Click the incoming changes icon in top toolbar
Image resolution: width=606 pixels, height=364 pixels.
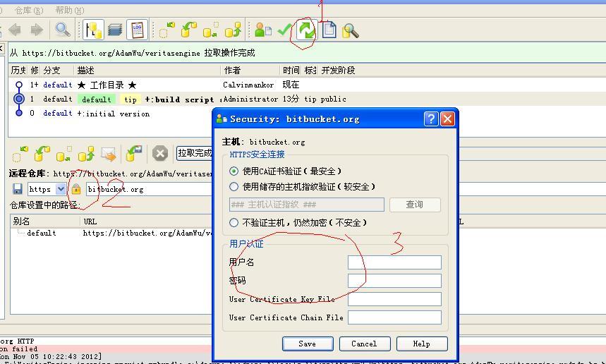167,30
